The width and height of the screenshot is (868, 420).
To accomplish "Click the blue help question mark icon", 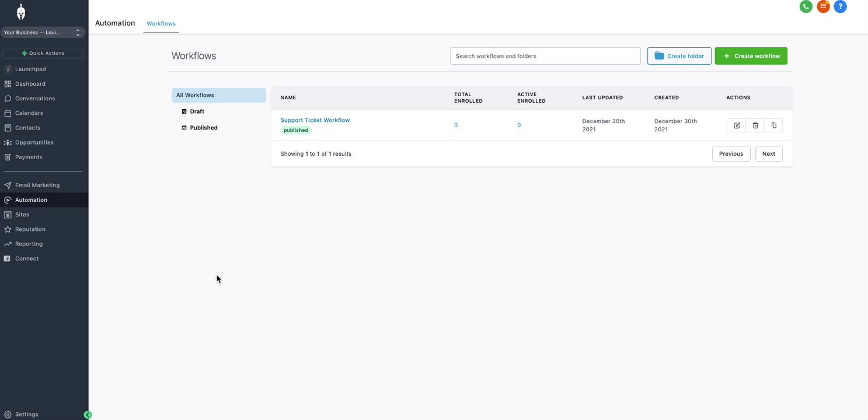I will (840, 7).
